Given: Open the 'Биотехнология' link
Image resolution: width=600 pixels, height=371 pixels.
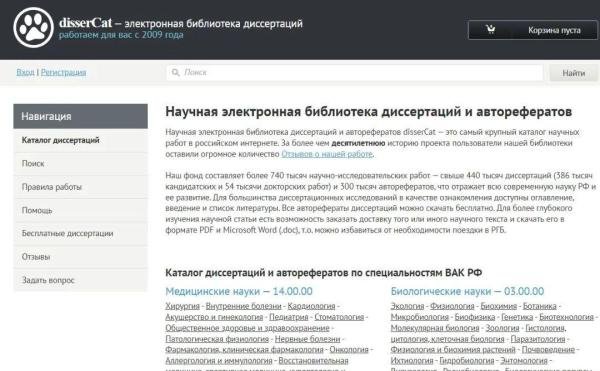Looking at the screenshot, I should pos(566,317).
